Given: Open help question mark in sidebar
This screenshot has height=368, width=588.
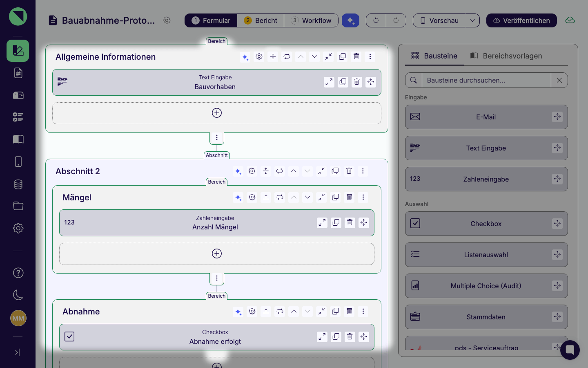Looking at the screenshot, I should click(18, 273).
